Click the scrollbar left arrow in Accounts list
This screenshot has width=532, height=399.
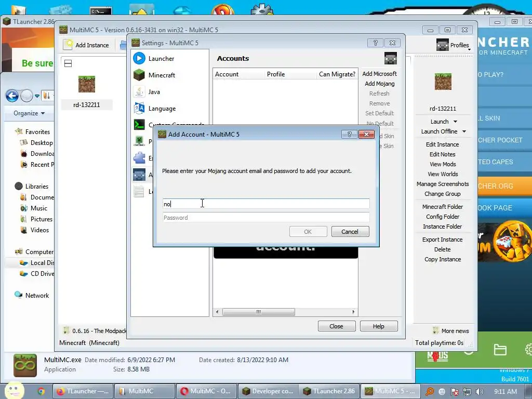218,312
